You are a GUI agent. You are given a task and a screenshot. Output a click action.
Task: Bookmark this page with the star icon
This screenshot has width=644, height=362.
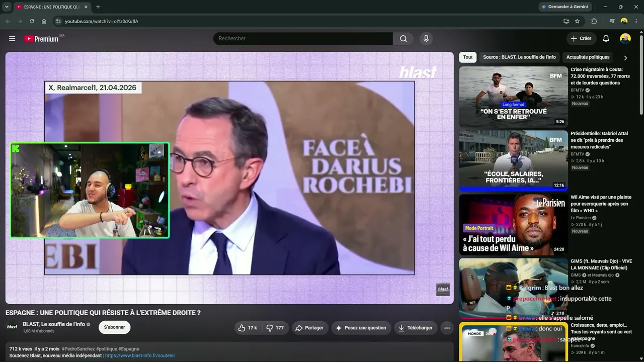point(577,21)
